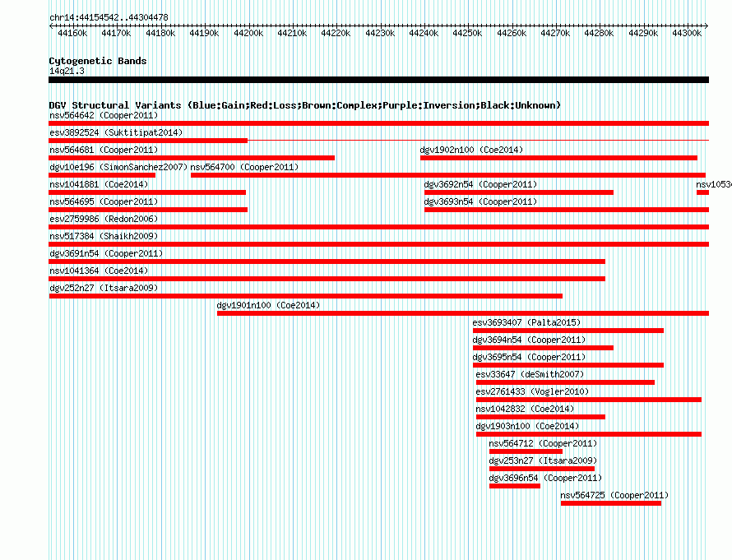
Task: Click dgv1903n100 (Coe2014) label
Action: click(x=527, y=426)
